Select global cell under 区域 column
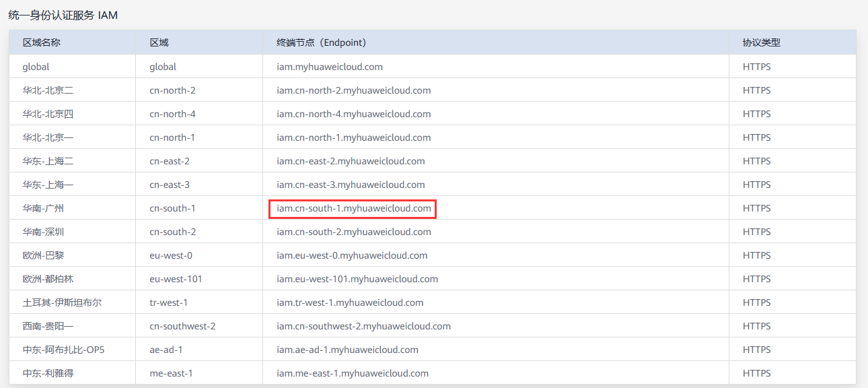 click(x=163, y=67)
